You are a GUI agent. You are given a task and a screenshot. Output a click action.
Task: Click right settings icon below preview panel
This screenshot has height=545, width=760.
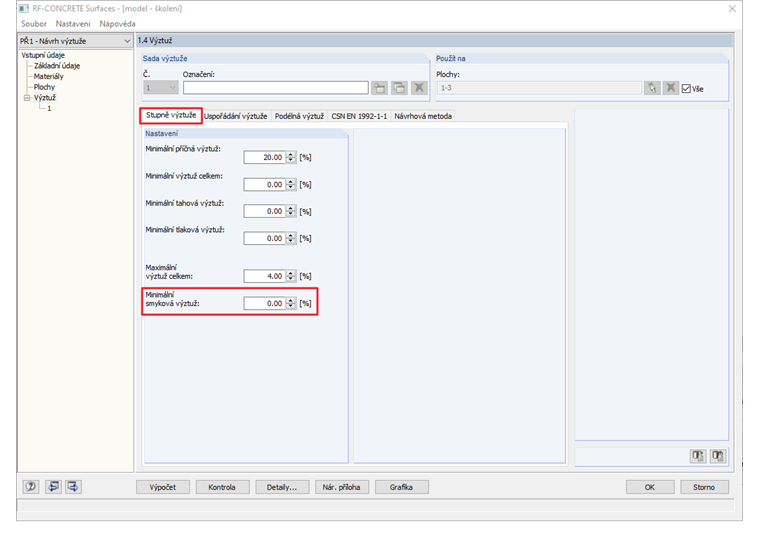coord(718,456)
